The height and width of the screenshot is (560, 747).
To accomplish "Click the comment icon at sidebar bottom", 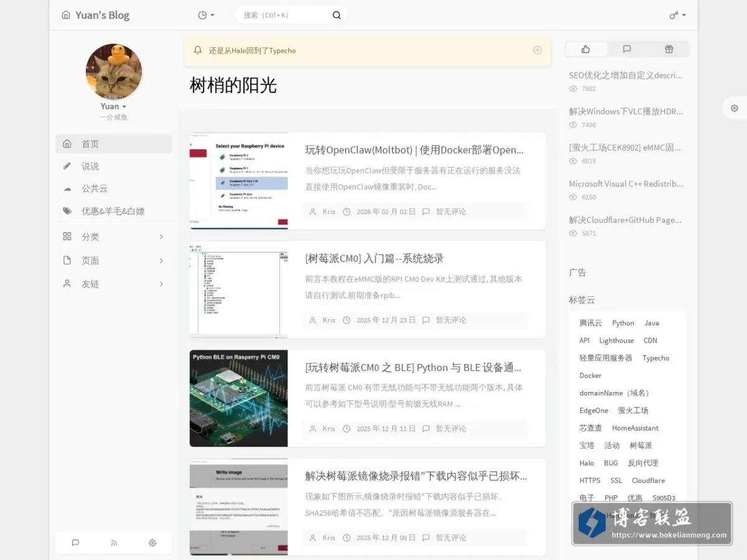I will [x=75, y=543].
